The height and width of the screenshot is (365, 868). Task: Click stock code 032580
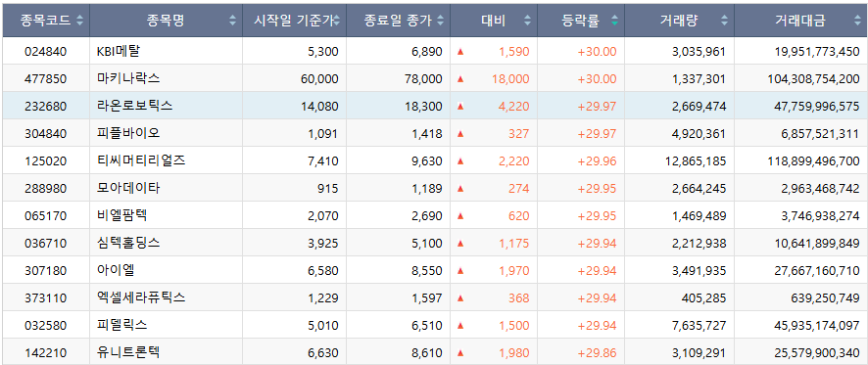click(x=46, y=325)
